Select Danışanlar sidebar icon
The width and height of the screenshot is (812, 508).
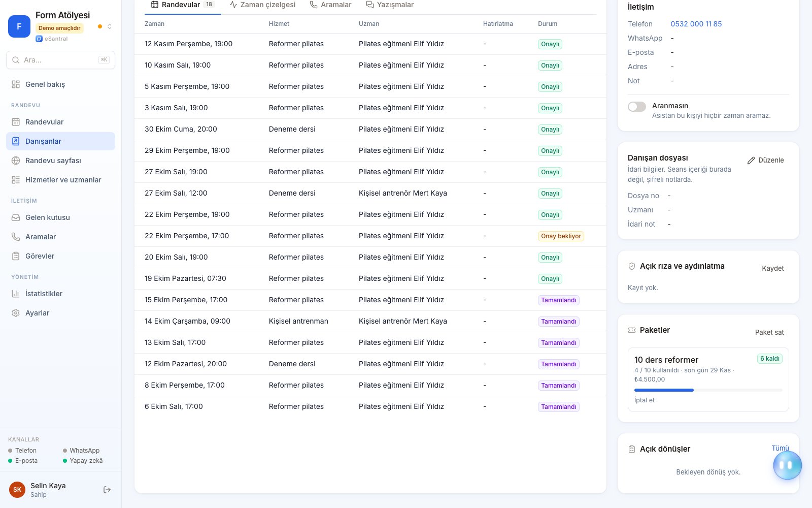pyautogui.click(x=16, y=141)
